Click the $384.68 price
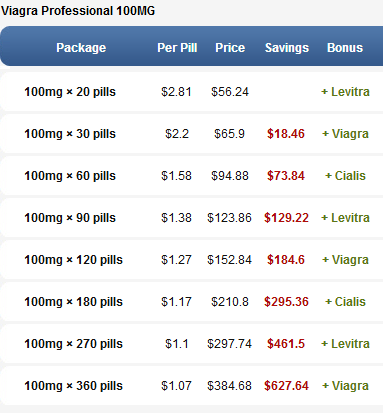 [229, 386]
